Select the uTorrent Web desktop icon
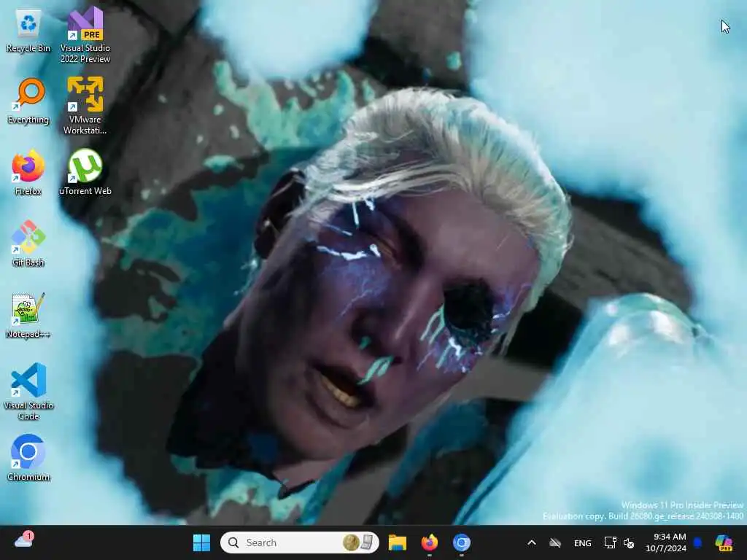Screen dimensions: 747x560 coord(85,172)
